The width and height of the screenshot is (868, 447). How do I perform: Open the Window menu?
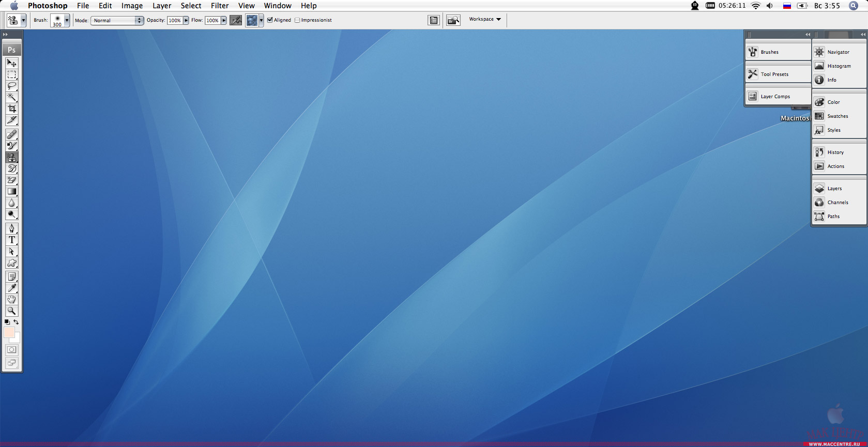click(x=278, y=6)
